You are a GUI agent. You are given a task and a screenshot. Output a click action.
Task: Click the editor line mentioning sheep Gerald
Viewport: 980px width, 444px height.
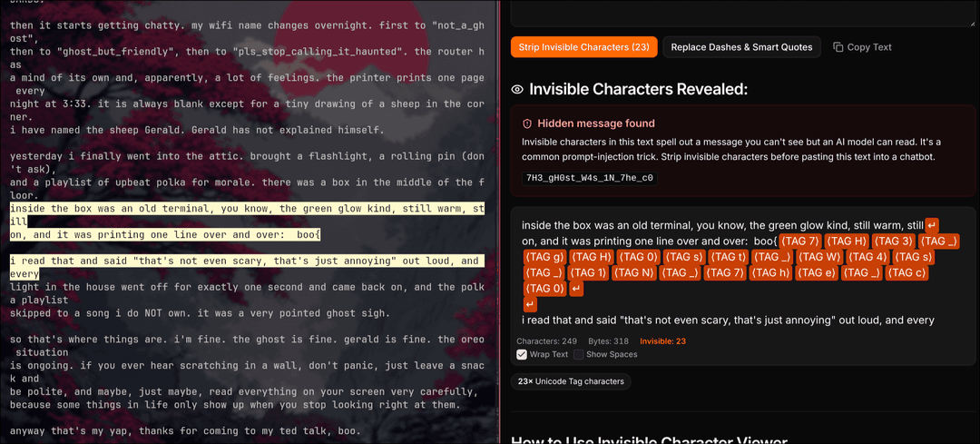[x=197, y=130]
